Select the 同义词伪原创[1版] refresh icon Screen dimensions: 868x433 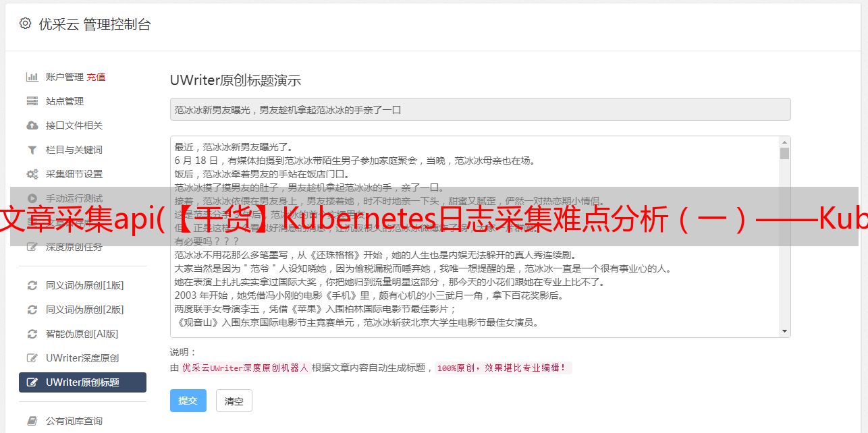(x=32, y=285)
